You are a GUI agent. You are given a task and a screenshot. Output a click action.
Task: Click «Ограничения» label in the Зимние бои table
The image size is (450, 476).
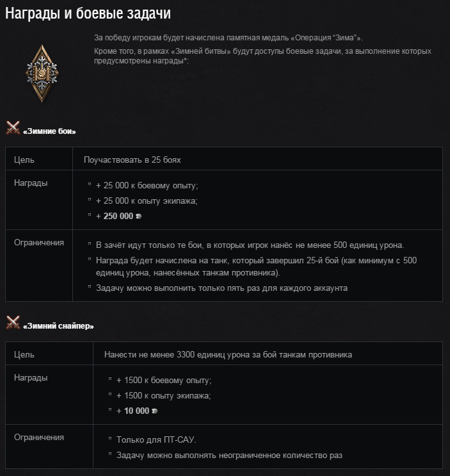pyautogui.click(x=39, y=243)
